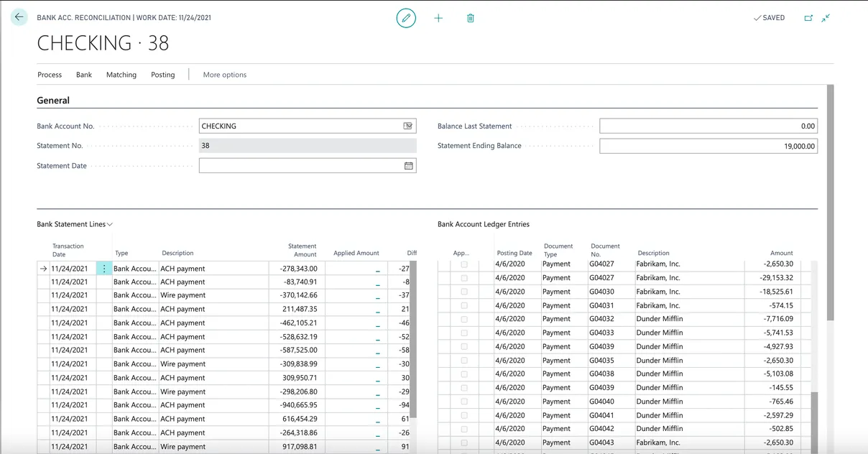Check applied box for G04032 entry
The image size is (868, 454).
tap(464, 319)
